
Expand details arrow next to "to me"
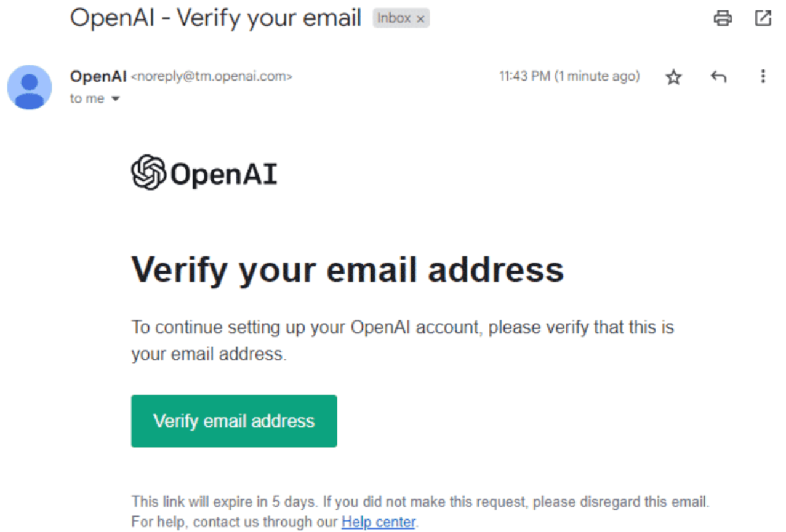tap(114, 99)
